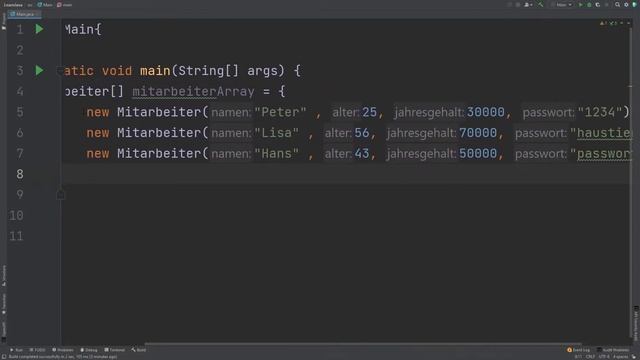
Task: Run the Main class from line 1 gutter
Action: pos(39,29)
